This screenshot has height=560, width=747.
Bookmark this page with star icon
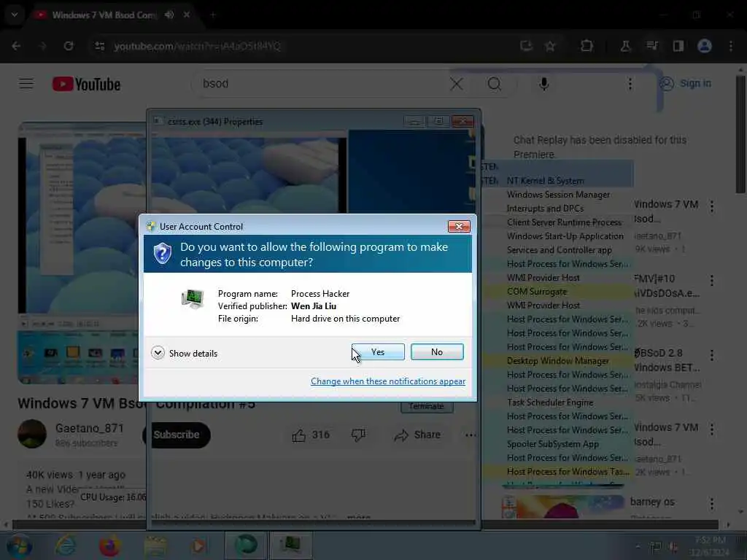[550, 46]
